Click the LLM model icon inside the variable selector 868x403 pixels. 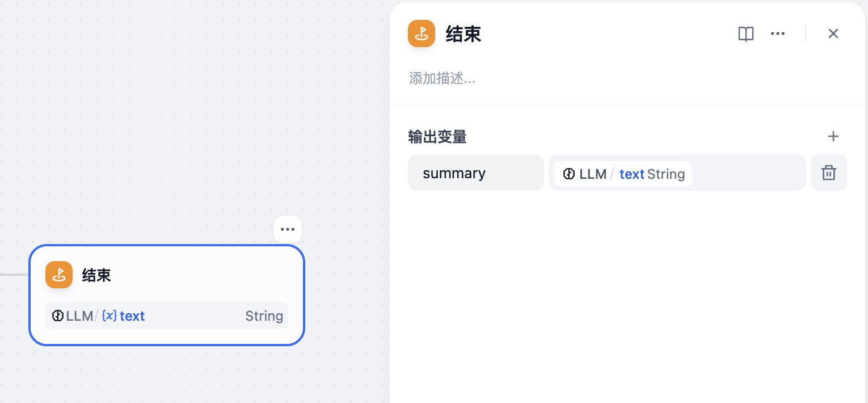[569, 174]
